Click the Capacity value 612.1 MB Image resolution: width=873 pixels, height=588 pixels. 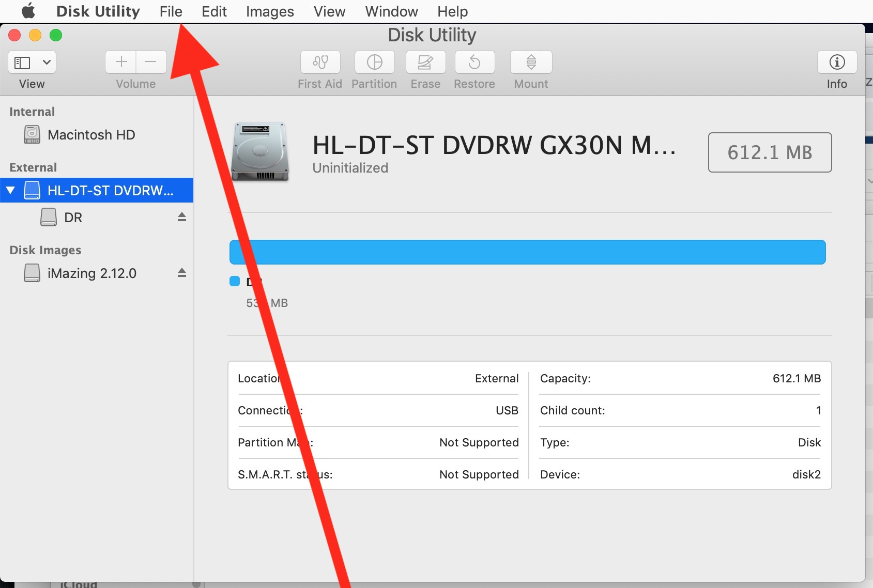797,378
